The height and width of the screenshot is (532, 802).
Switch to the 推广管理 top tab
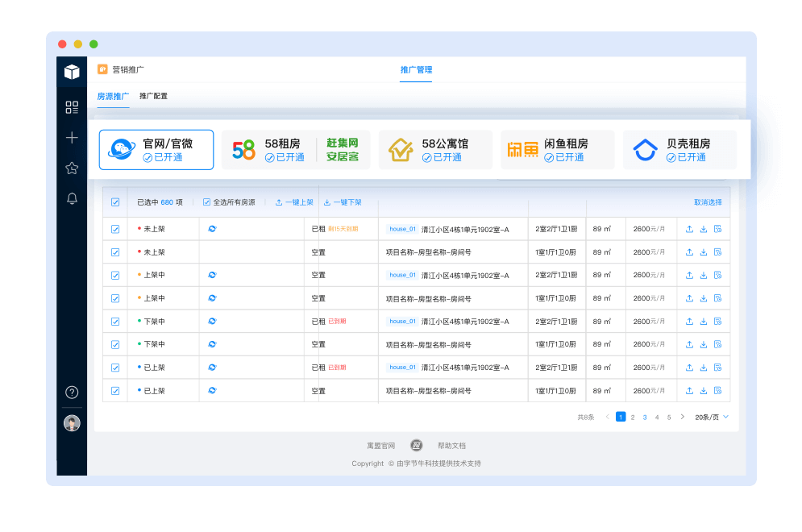tap(416, 69)
